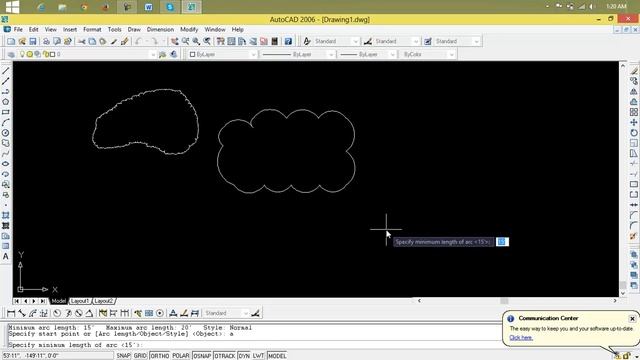Viewport: 640px width, 360px height.
Task: Toggle MODEL space button
Action: coord(277,356)
